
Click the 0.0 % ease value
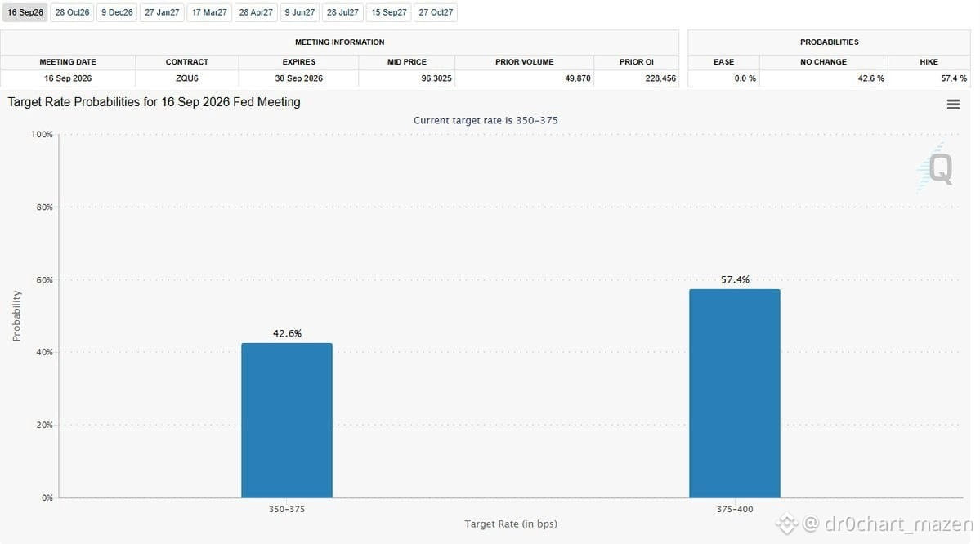tap(745, 78)
